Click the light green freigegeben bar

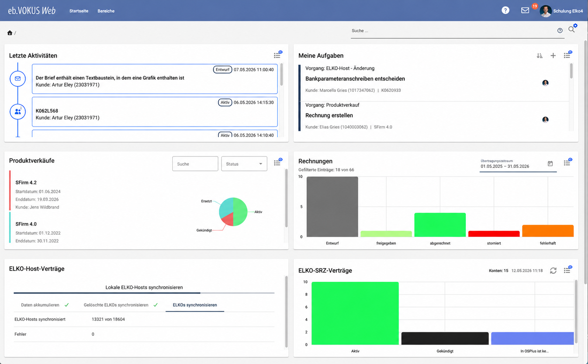(386, 234)
